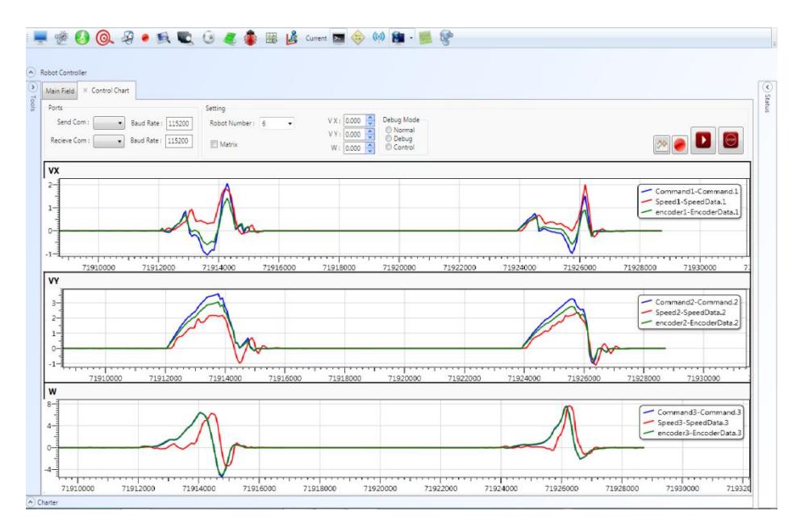Viewport: 796px width, 532px height.
Task: Select the Debug radio option
Action: click(x=389, y=139)
